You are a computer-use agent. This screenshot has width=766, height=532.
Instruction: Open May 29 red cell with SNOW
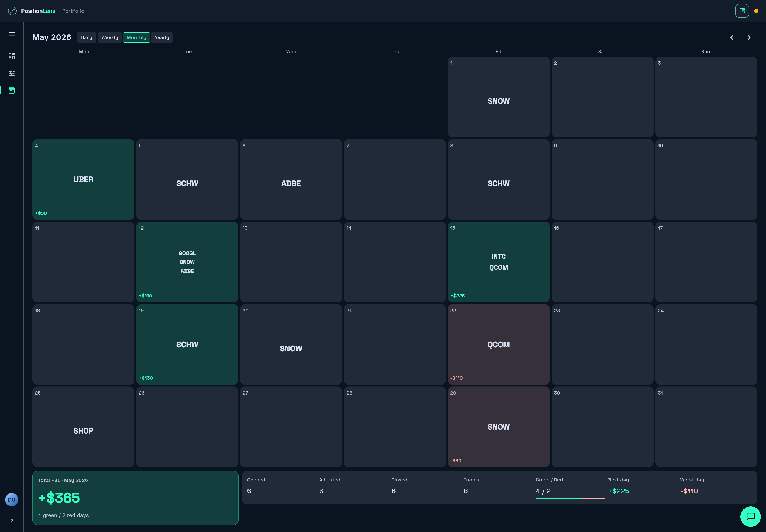[x=498, y=427]
